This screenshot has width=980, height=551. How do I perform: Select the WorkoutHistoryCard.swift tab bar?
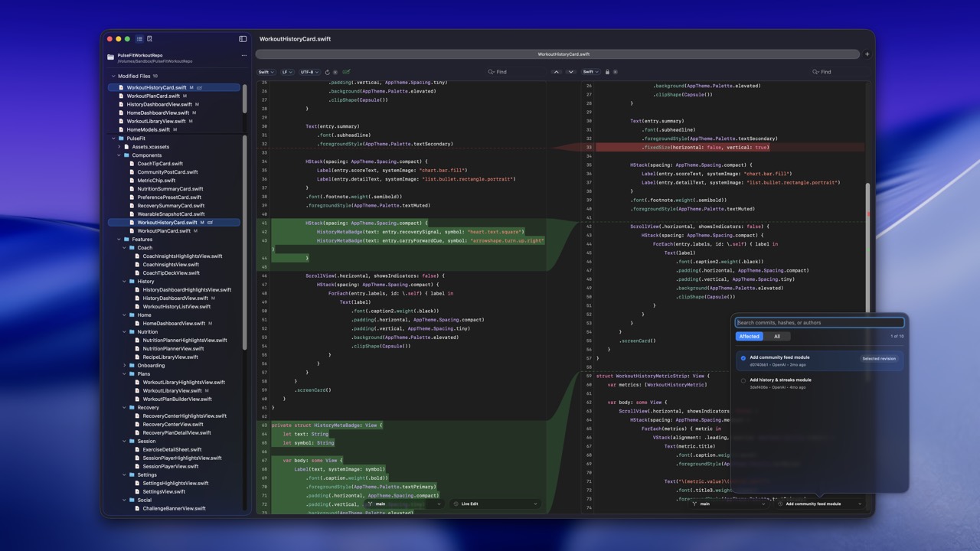pyautogui.click(x=557, y=54)
